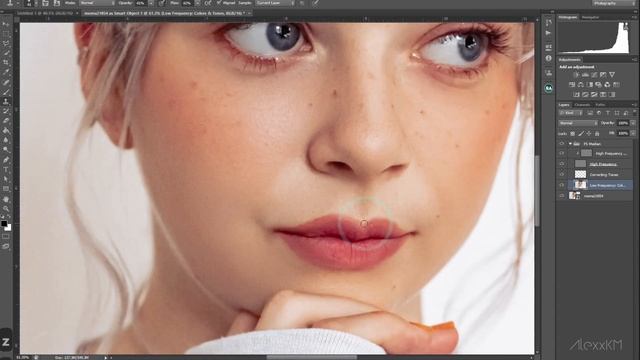Viewport: 640px width, 360px height.
Task: Add a Black & White adjustment
Action: click(x=590, y=84)
